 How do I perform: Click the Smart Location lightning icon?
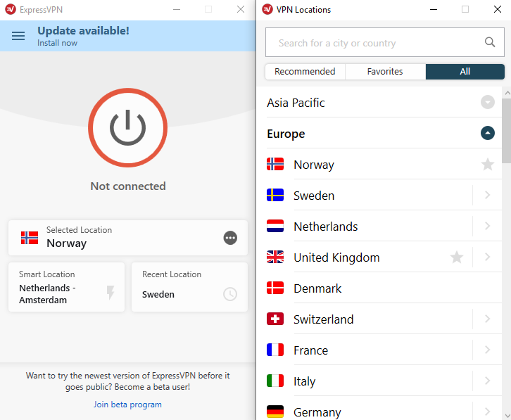(111, 292)
